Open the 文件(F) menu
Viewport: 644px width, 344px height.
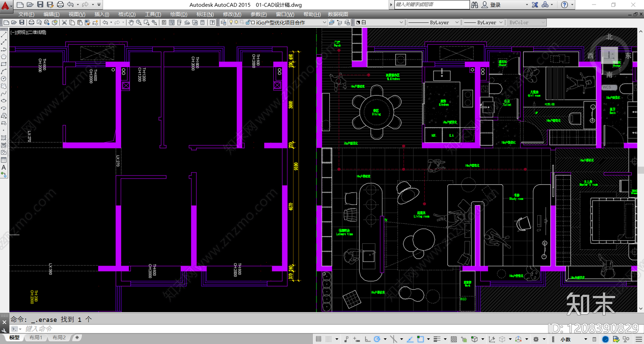(x=27, y=14)
